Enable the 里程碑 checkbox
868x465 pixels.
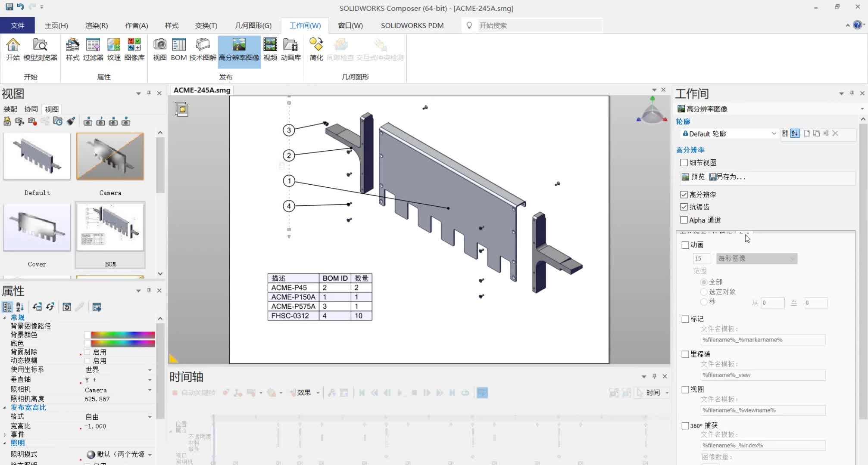(x=685, y=354)
